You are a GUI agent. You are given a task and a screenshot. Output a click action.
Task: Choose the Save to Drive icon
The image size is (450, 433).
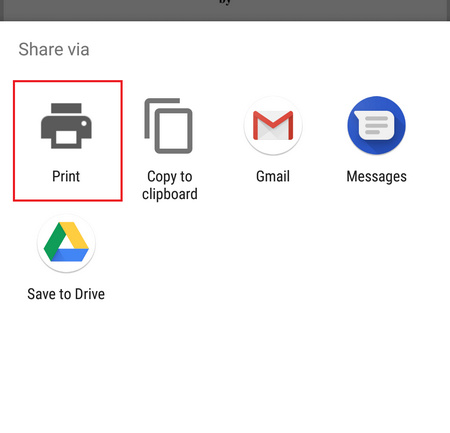pos(66,243)
